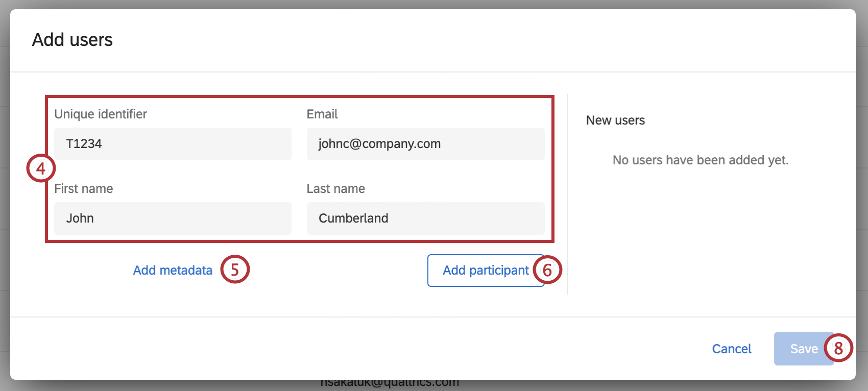Click the Last name label
Image resolution: width=868 pixels, height=391 pixels.
(x=335, y=189)
